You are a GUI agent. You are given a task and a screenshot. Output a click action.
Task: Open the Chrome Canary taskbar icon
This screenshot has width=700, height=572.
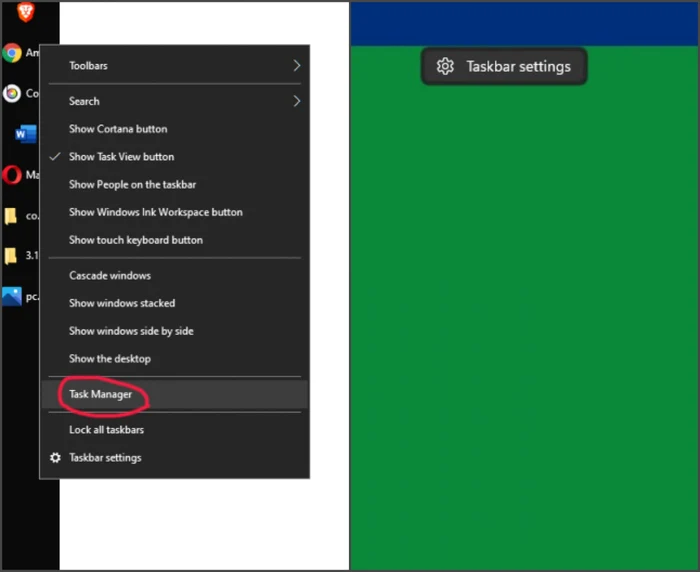click(12, 93)
